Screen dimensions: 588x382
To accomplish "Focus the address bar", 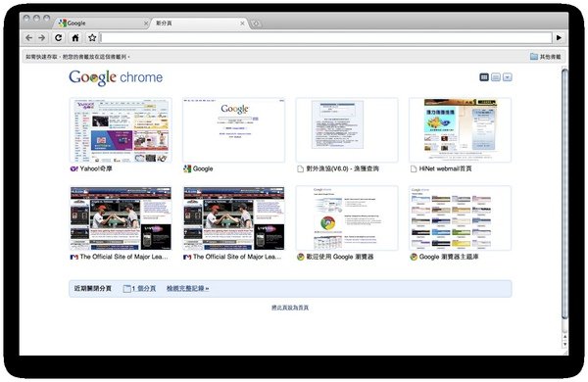I will pyautogui.click(x=326, y=38).
